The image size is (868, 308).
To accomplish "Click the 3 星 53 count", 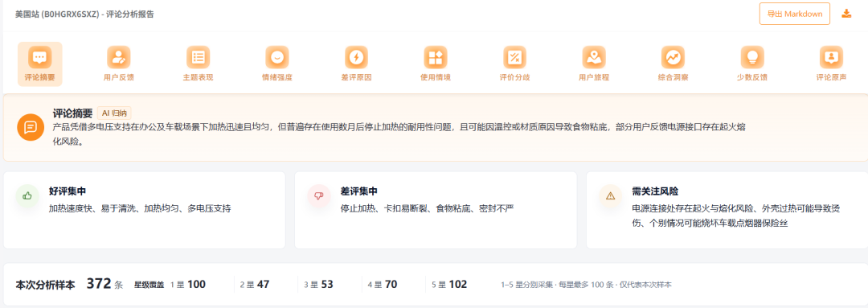I will click(x=318, y=285).
